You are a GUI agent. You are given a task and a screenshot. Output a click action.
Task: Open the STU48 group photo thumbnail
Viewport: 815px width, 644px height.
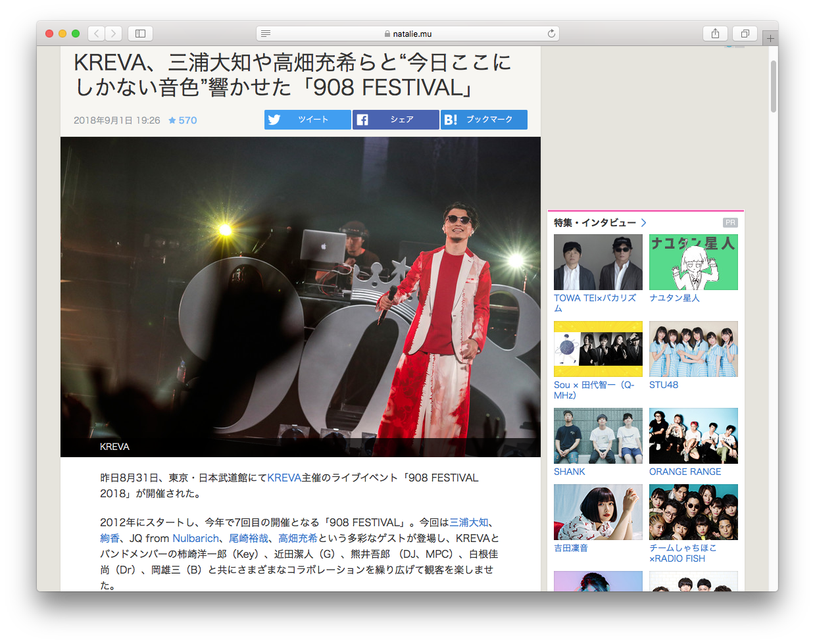[693, 349]
